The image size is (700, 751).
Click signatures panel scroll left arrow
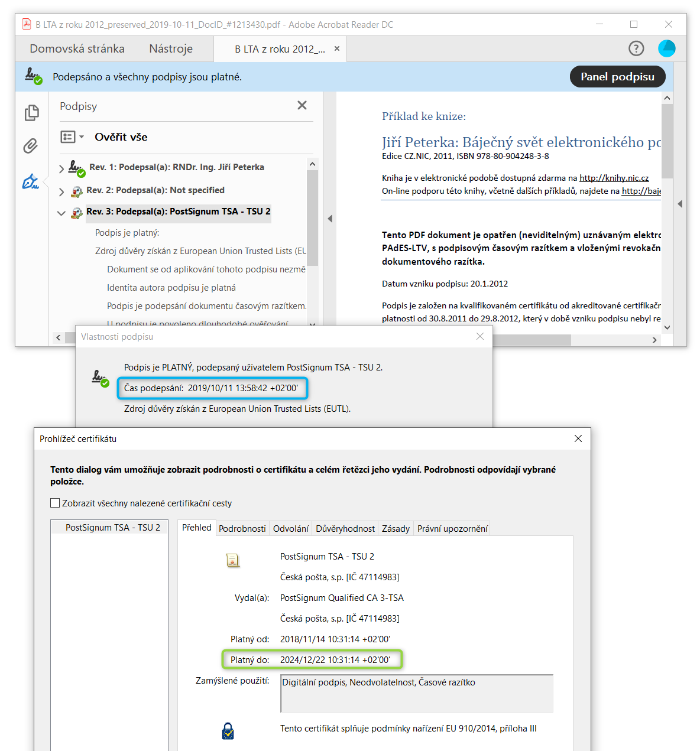point(58,338)
